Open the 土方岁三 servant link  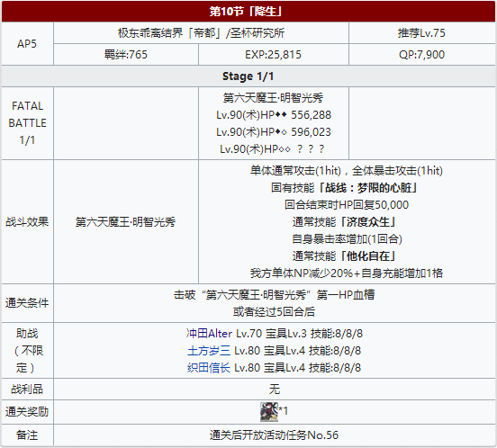pos(209,351)
